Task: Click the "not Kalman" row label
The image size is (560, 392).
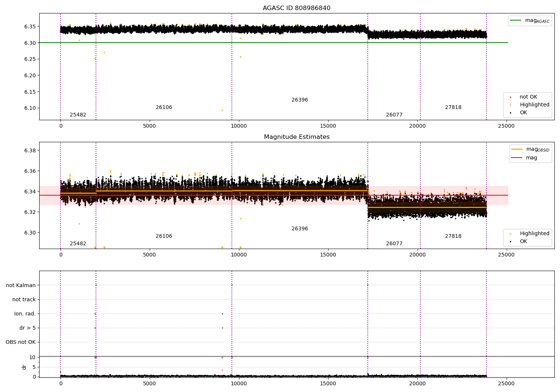Action: [21, 285]
